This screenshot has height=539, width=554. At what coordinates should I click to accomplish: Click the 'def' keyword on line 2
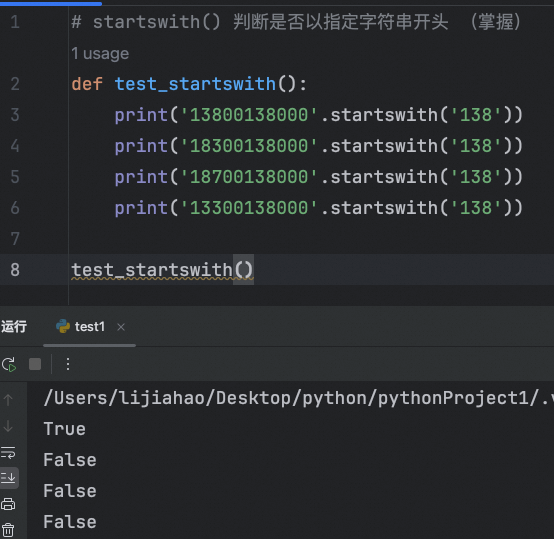tap(87, 84)
